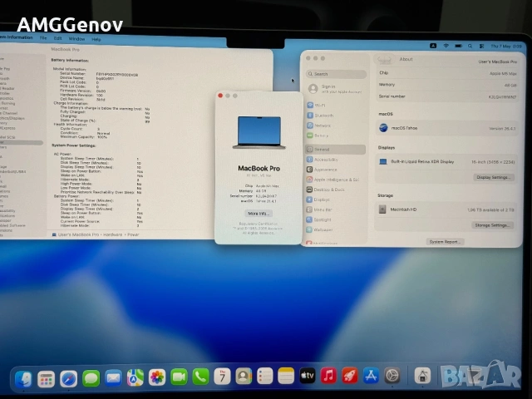Select Battery in the Settings sidebar
532x399 pixels.
click(x=335, y=135)
